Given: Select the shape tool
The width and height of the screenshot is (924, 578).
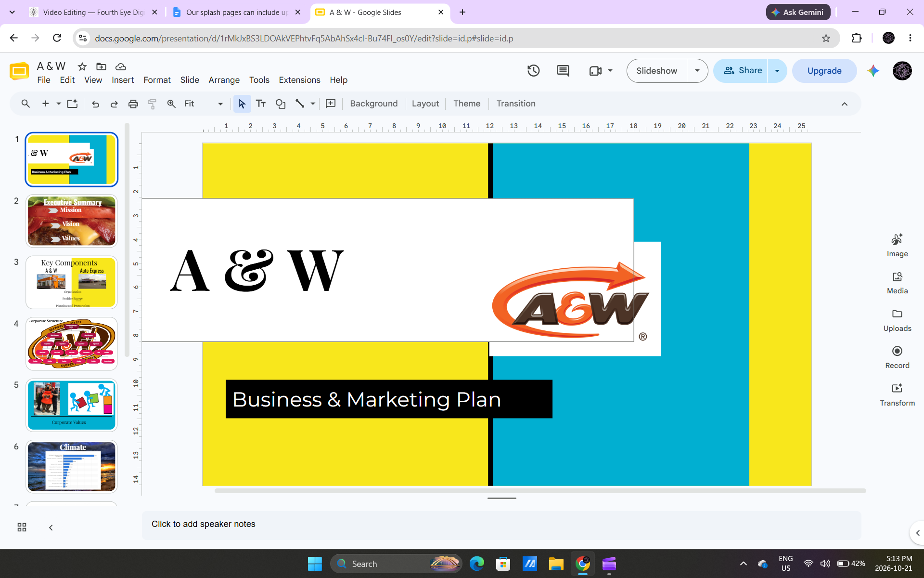Looking at the screenshot, I should pyautogui.click(x=280, y=104).
